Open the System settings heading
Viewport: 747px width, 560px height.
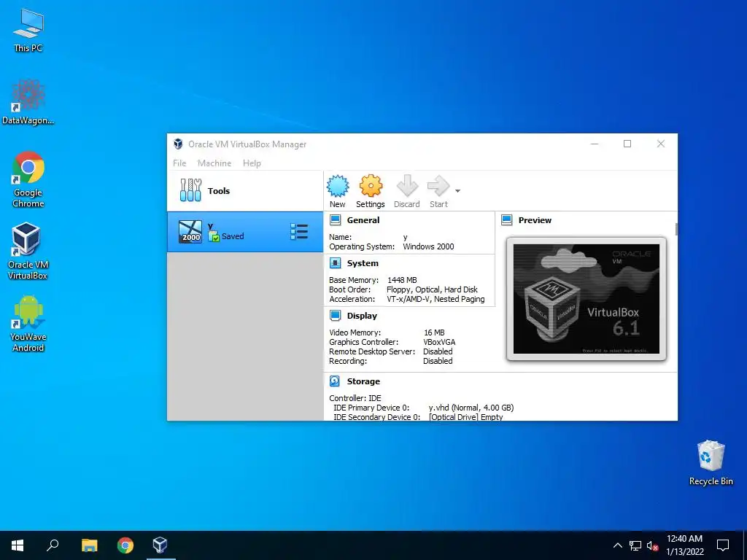(363, 262)
